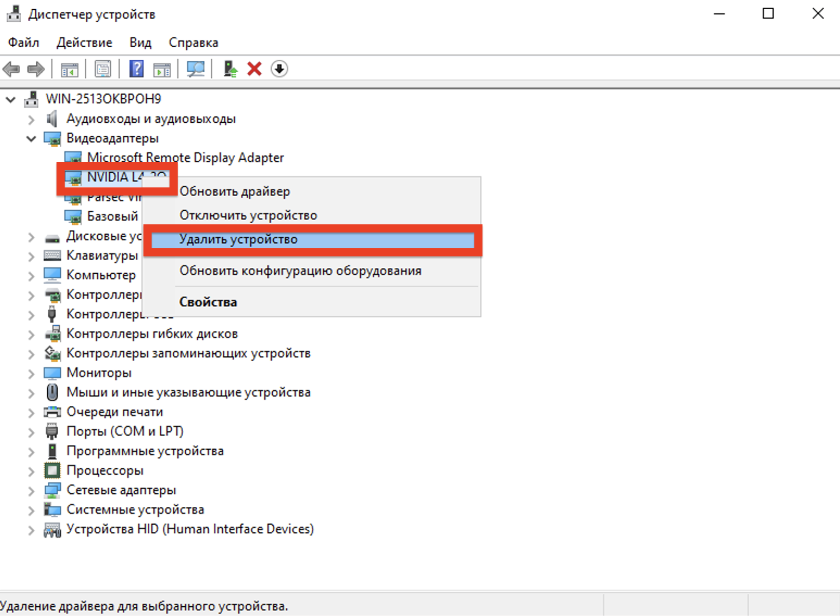Click the WIN-2513OKBPOH9 computer icon

(x=32, y=99)
